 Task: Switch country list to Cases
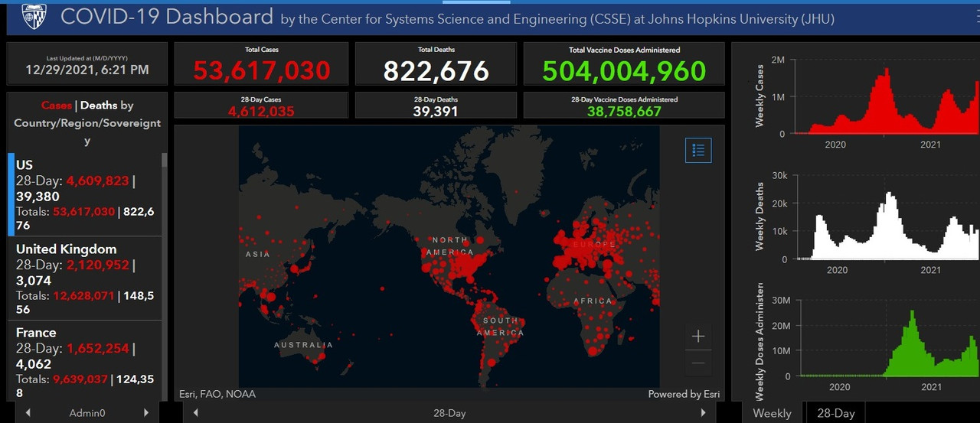(x=57, y=106)
